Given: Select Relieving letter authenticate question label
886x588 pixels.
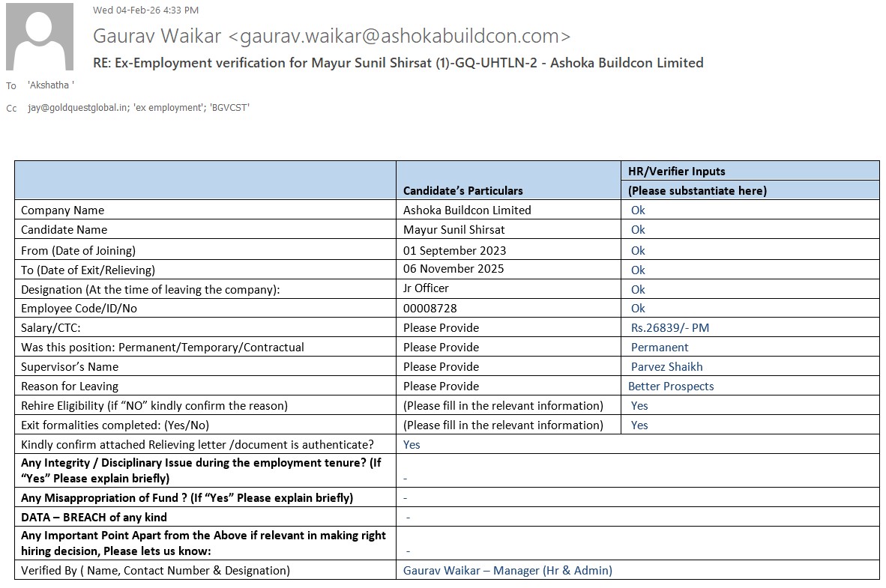Looking at the screenshot, I should [197, 445].
